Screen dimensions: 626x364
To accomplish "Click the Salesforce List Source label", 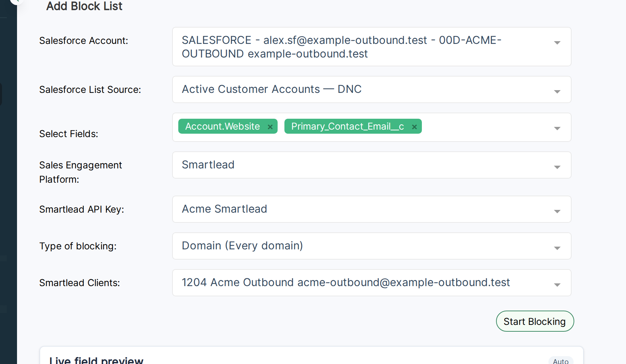I will [x=90, y=89].
